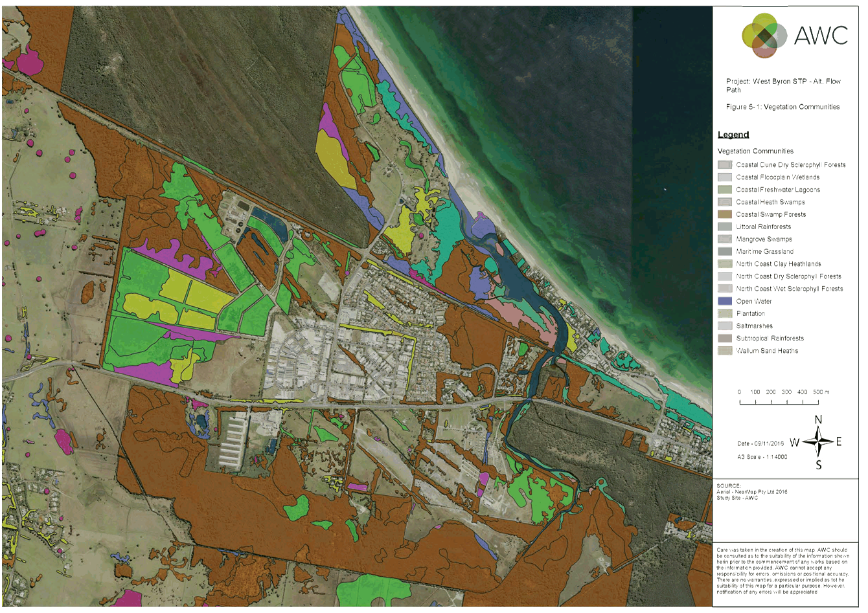
Task: Click the 'North Coast Clay Heathlands' label
Action: pos(779,263)
